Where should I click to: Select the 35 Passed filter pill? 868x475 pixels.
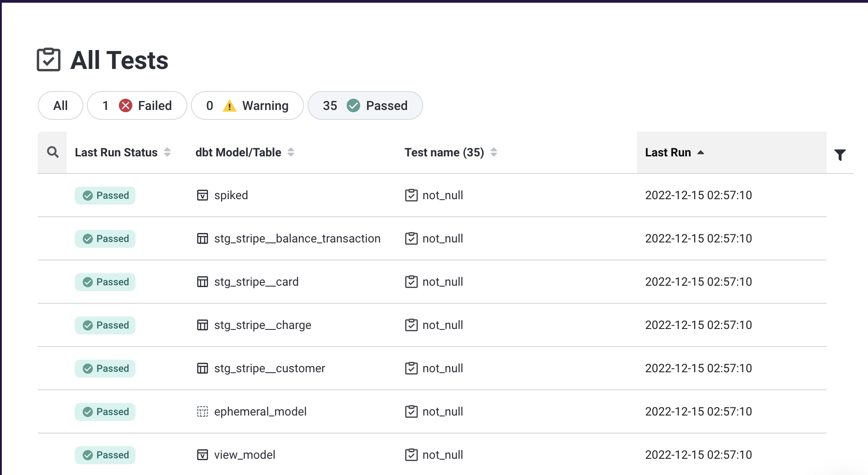(365, 106)
